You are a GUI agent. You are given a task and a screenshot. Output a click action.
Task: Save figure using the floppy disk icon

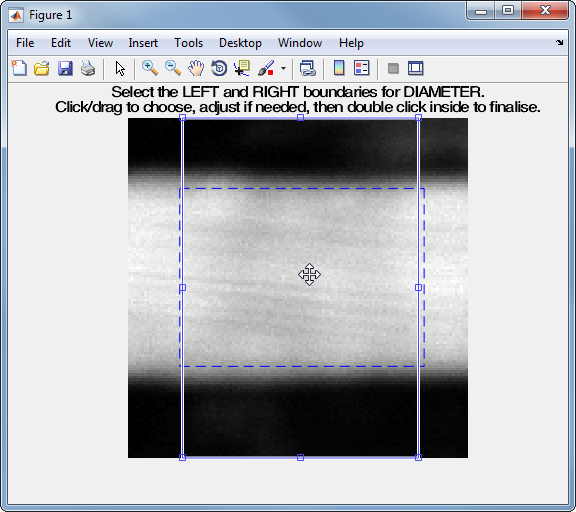point(65,68)
